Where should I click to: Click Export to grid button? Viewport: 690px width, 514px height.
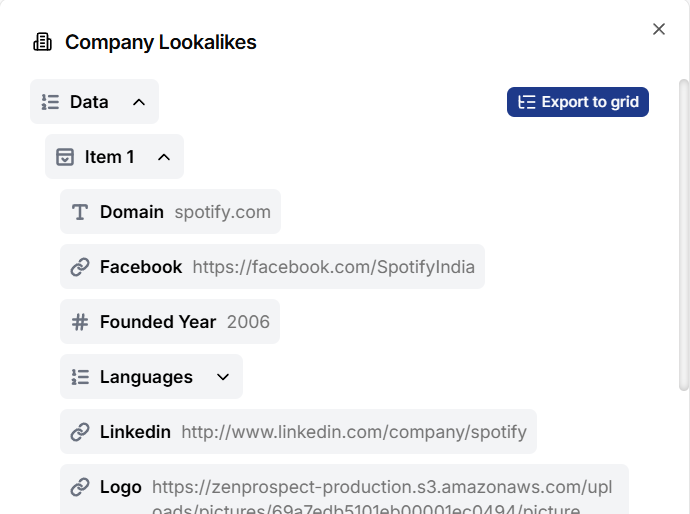[x=578, y=102]
